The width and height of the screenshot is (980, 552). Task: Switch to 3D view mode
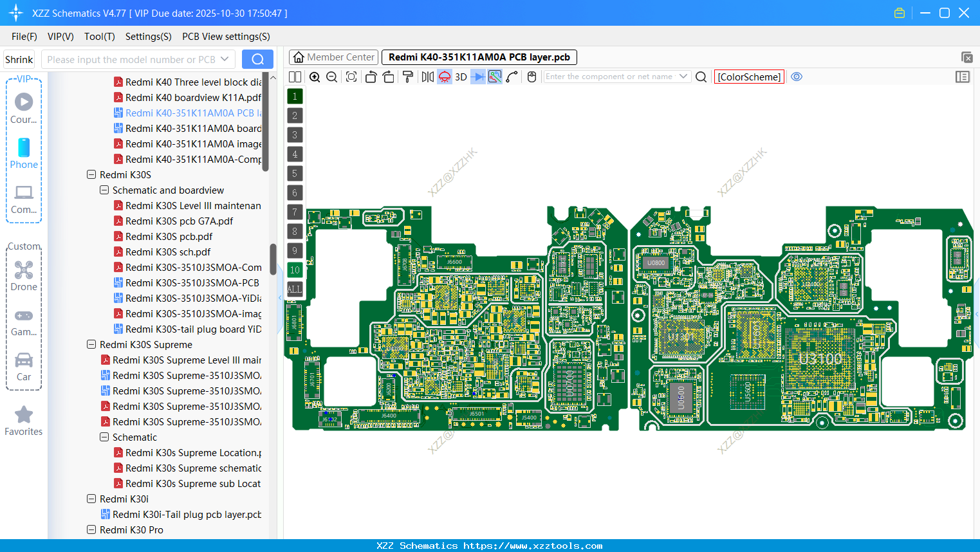click(x=461, y=77)
